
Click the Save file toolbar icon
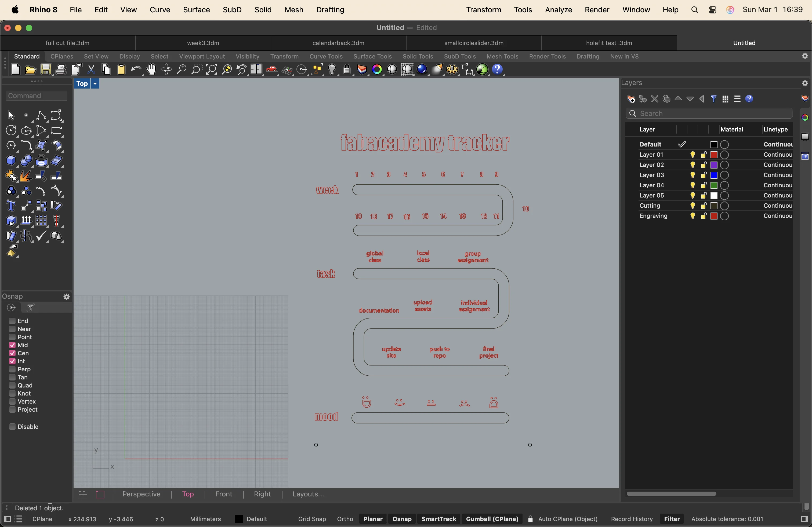pyautogui.click(x=46, y=69)
